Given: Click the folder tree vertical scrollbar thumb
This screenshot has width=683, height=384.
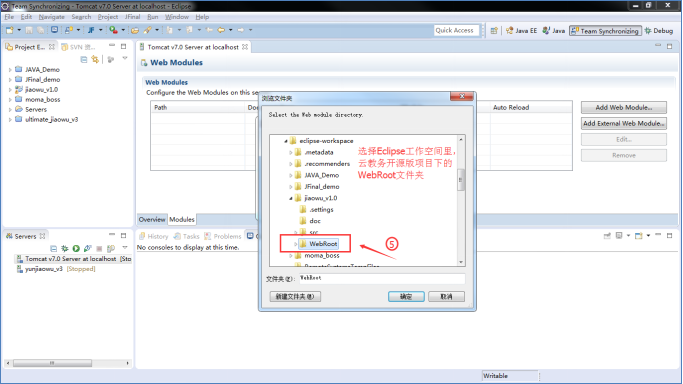Looking at the screenshot, I should click(x=460, y=179).
